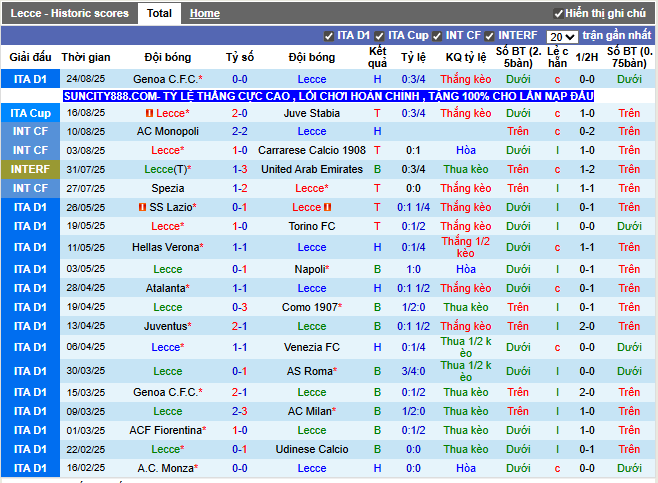658x483 pixels.
Task: Click 'Thua 1/2 kèo' in Venezia FC row
Action: (x=465, y=347)
